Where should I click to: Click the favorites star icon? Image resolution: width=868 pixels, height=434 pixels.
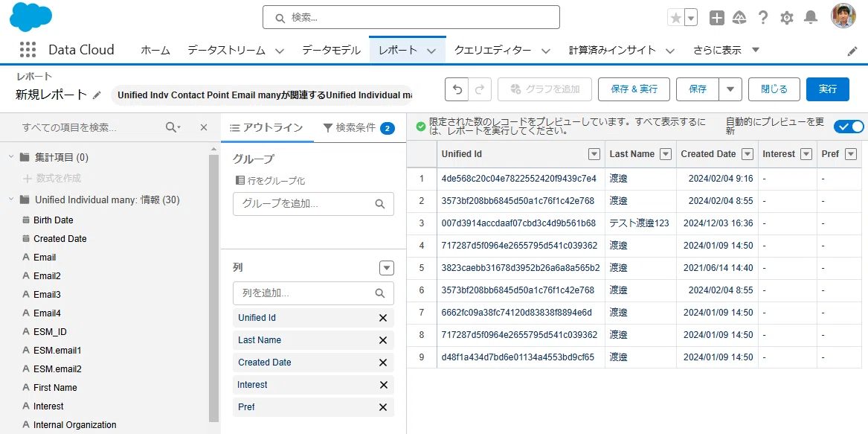click(x=676, y=18)
